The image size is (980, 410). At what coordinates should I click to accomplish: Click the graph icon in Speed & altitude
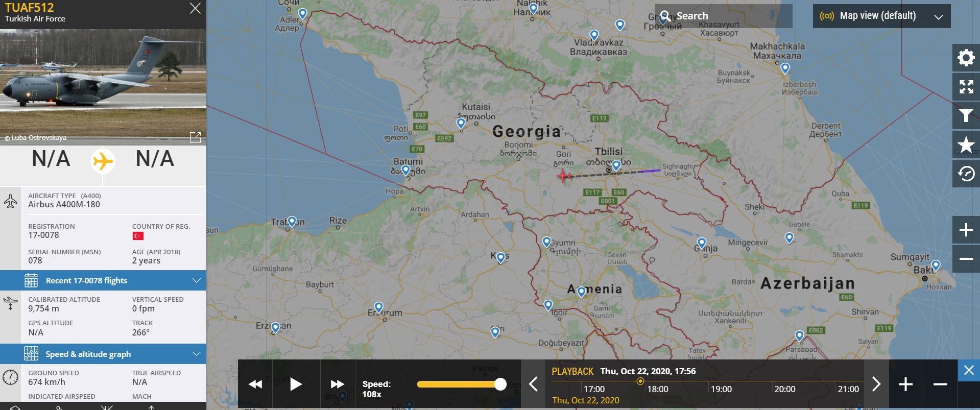31,353
